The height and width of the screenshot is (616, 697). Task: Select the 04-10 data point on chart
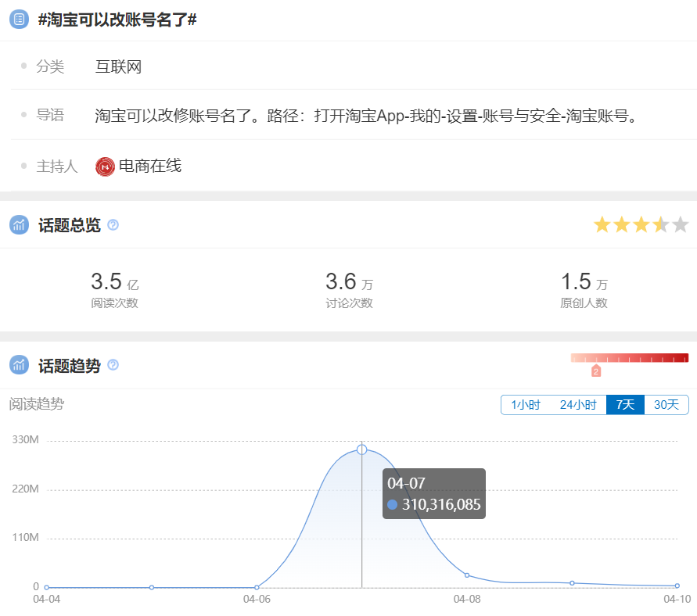click(x=677, y=586)
